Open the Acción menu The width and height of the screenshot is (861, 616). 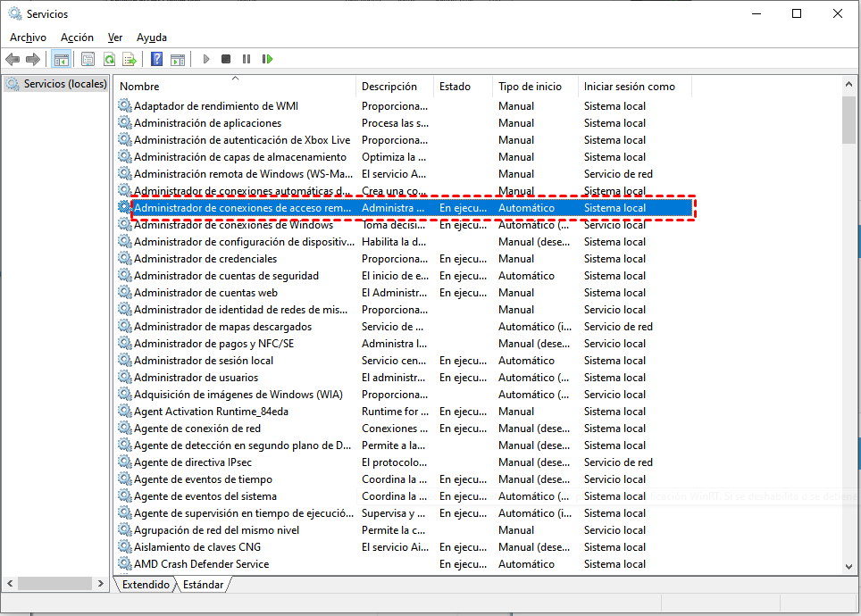pyautogui.click(x=77, y=37)
